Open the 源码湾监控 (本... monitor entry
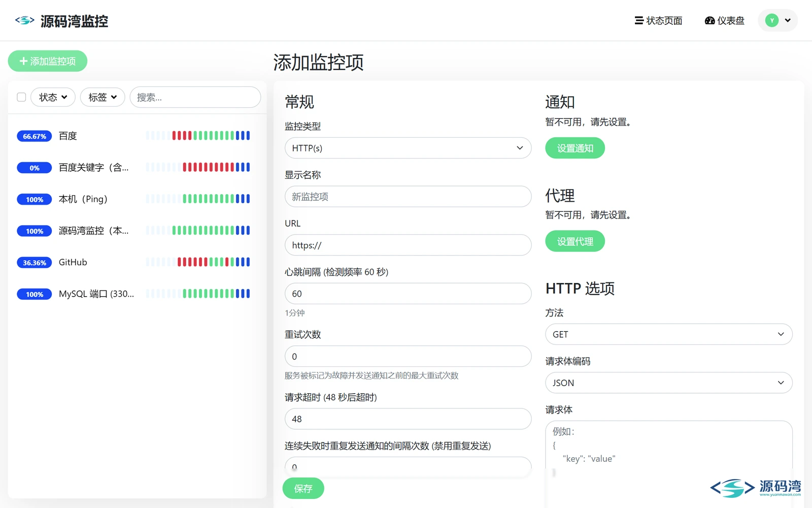Image resolution: width=812 pixels, height=508 pixels. (x=137, y=231)
